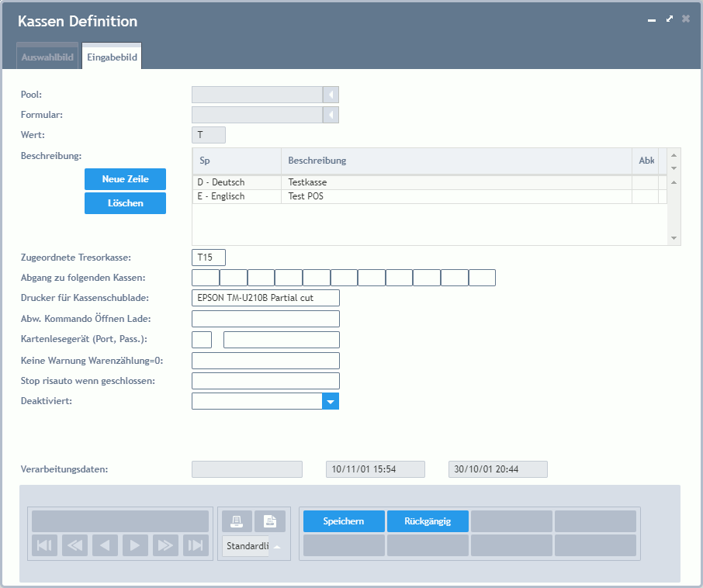Viewport: 703px width, 588px height.
Task: Click the Wert field containing T
Action: click(x=209, y=135)
